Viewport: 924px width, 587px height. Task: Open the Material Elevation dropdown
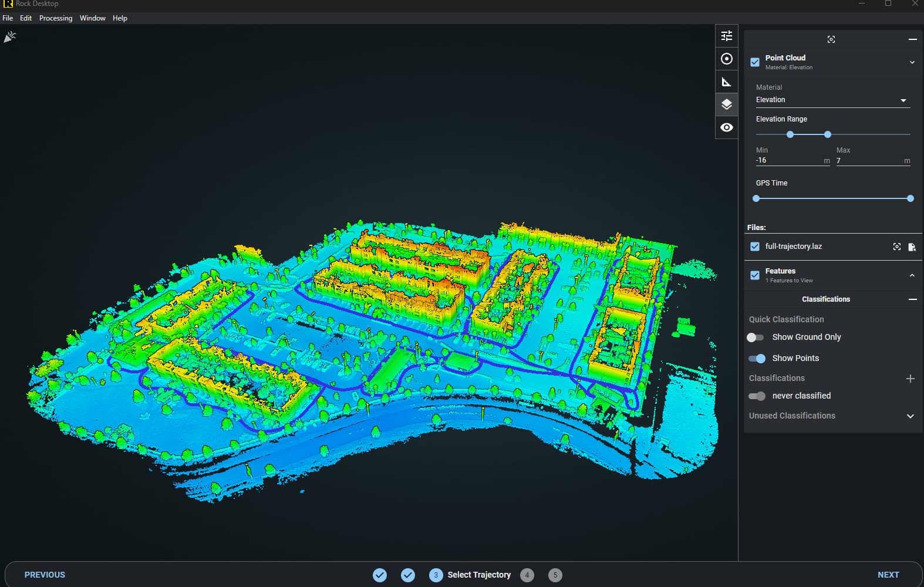(832, 100)
